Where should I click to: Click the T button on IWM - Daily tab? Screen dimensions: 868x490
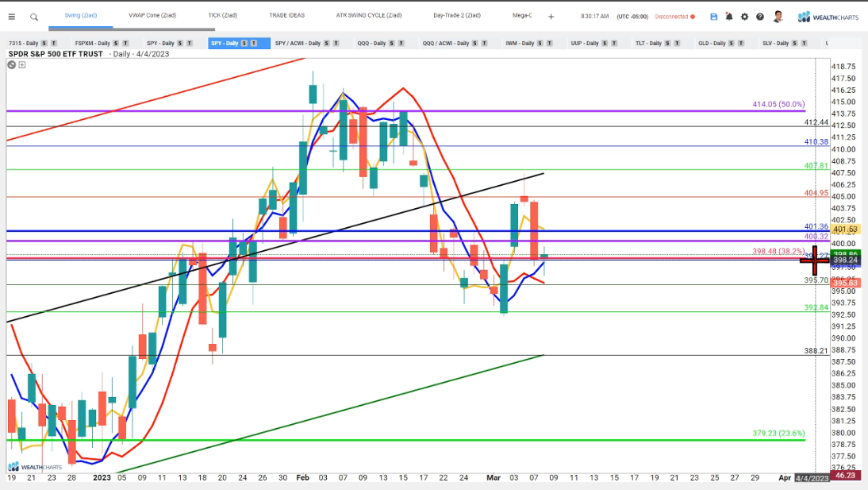(549, 43)
